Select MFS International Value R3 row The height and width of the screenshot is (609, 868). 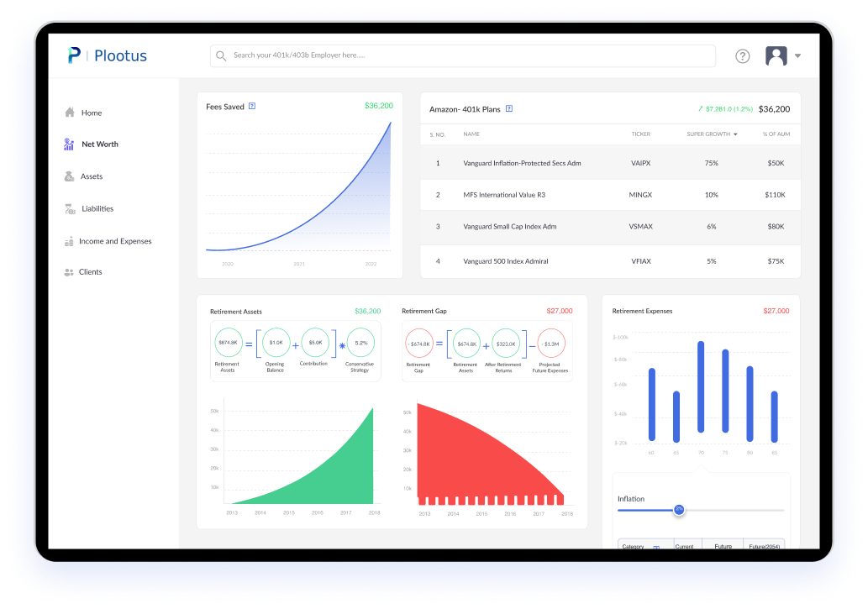pos(610,195)
